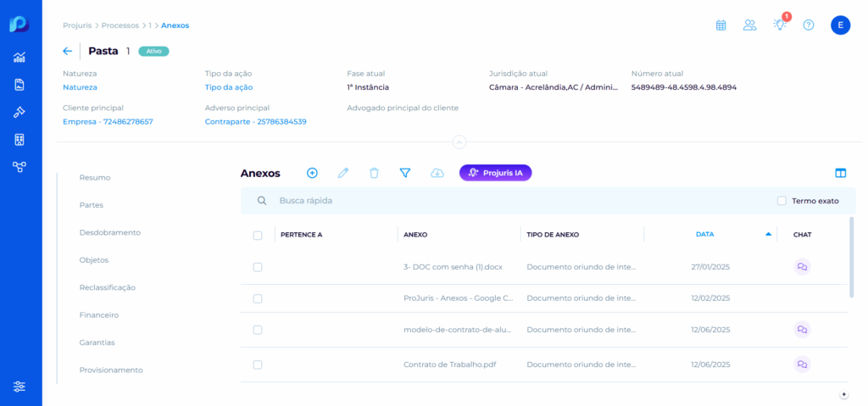Viewport: 868px width, 406px height.
Task: Collapse the process header details chevron
Action: click(459, 142)
